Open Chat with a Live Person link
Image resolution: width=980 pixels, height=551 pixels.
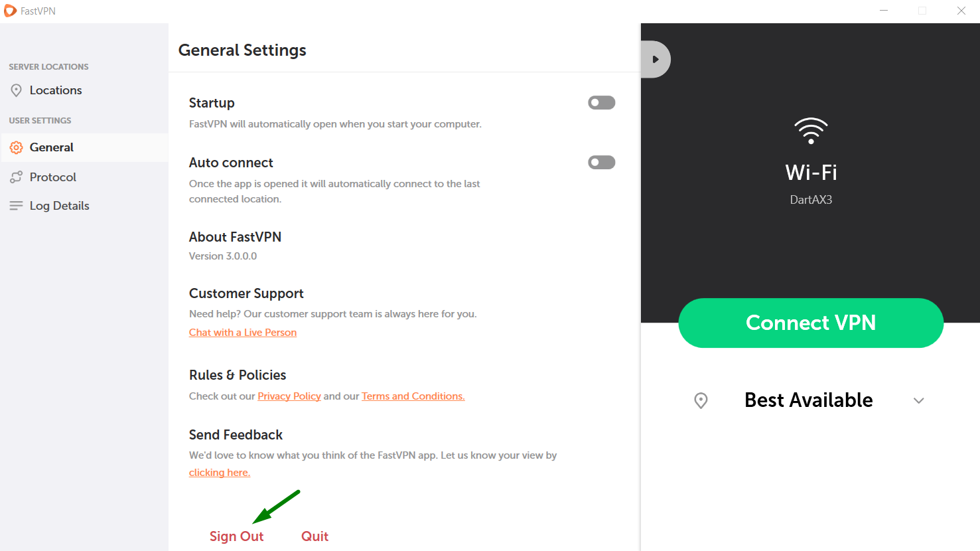[x=243, y=333]
